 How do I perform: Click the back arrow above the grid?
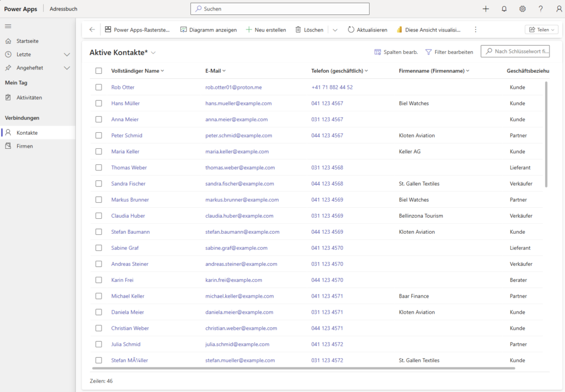[x=92, y=29]
